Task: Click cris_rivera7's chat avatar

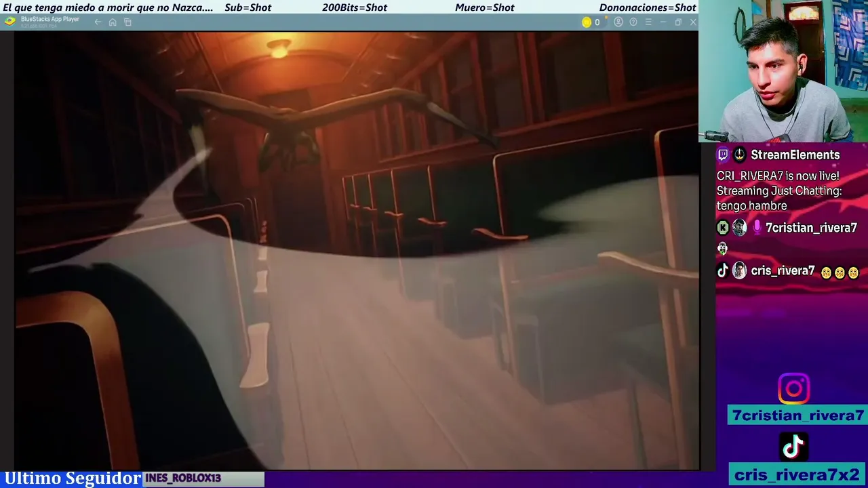Action: click(739, 270)
